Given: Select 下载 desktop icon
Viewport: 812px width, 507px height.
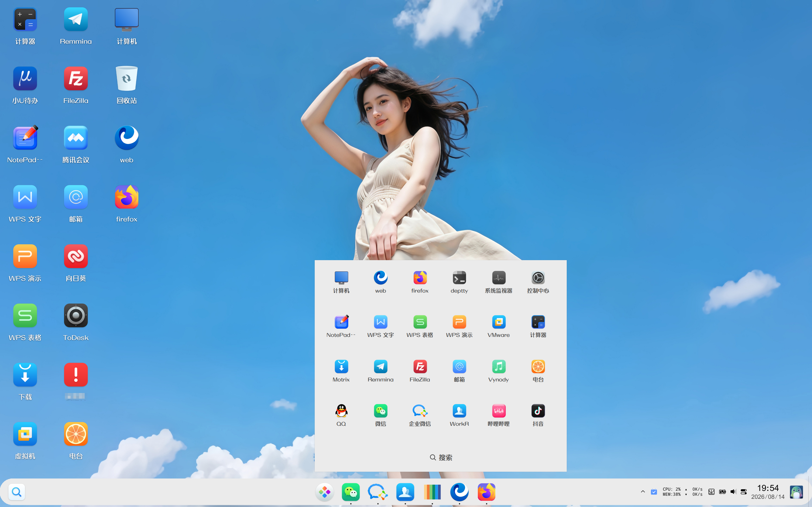Looking at the screenshot, I should (25, 382).
